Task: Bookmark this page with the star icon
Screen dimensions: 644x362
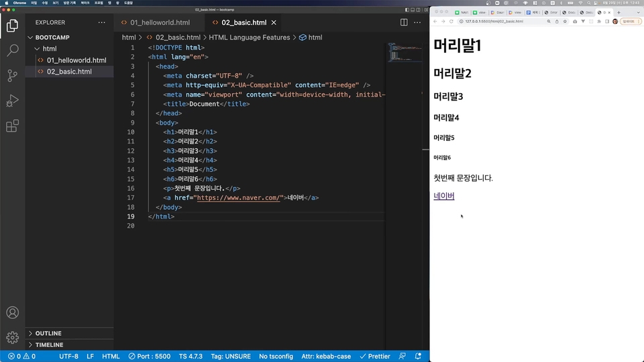Action: [x=565, y=21]
